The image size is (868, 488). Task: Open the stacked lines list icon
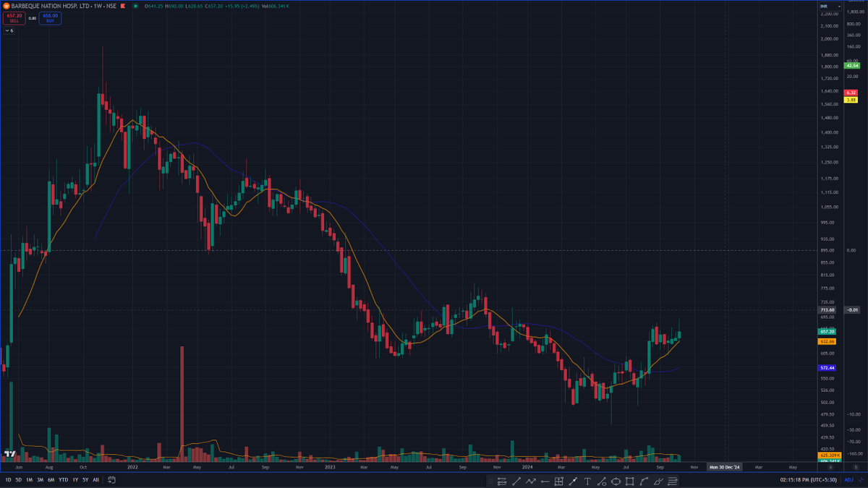(x=673, y=481)
